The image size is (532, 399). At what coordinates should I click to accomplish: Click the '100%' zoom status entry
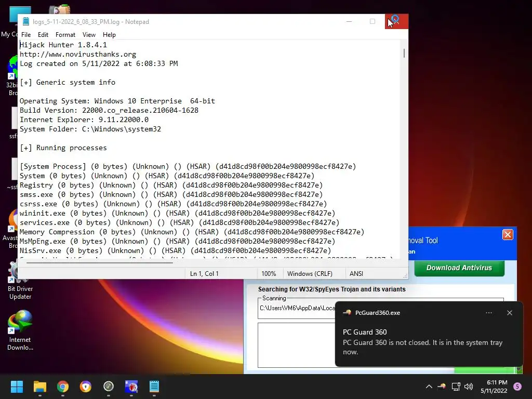coord(269,274)
